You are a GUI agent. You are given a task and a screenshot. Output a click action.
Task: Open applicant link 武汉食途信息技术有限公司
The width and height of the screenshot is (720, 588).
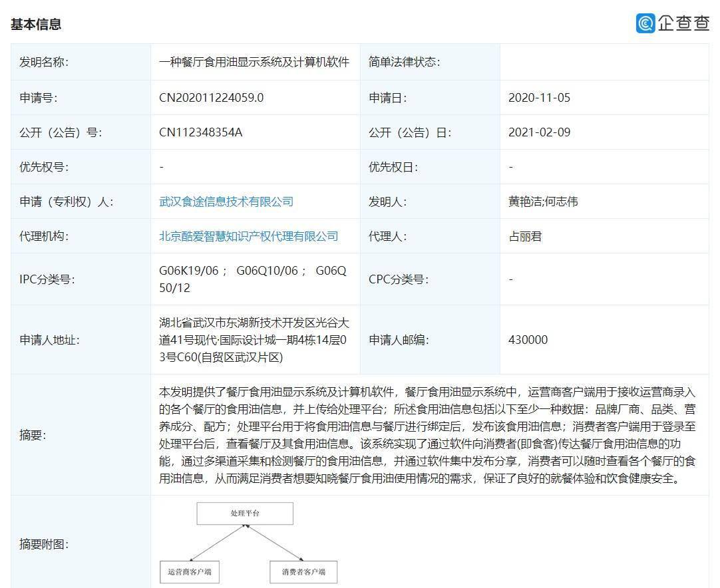(x=226, y=202)
